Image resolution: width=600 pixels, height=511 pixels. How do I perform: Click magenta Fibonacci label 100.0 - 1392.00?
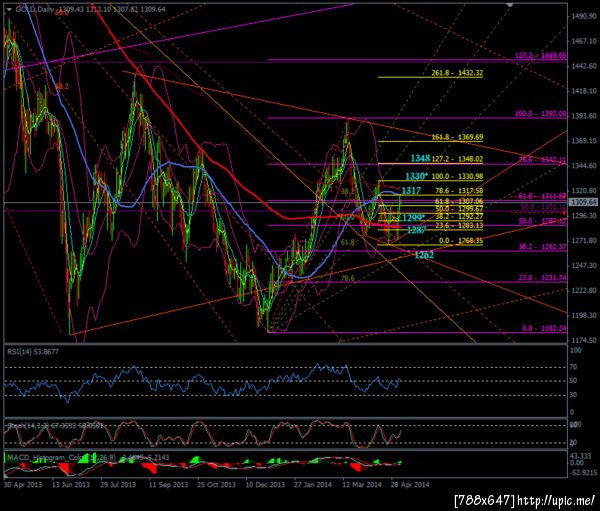[540, 114]
